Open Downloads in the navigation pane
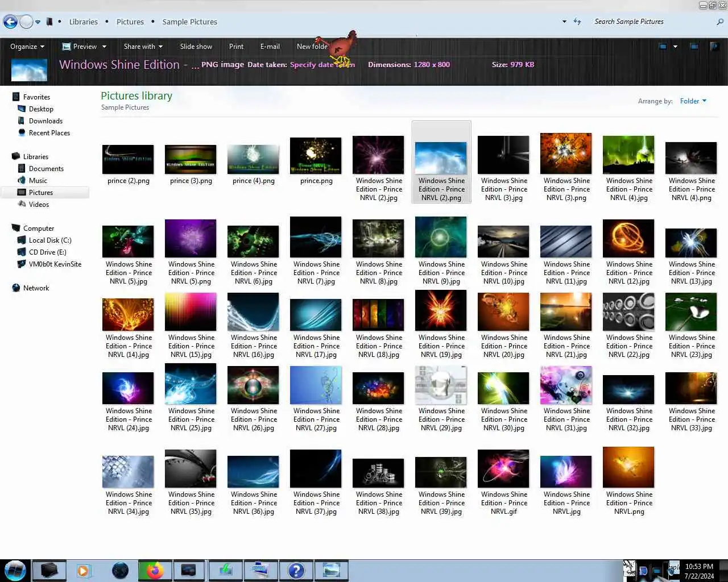 pyautogui.click(x=45, y=121)
